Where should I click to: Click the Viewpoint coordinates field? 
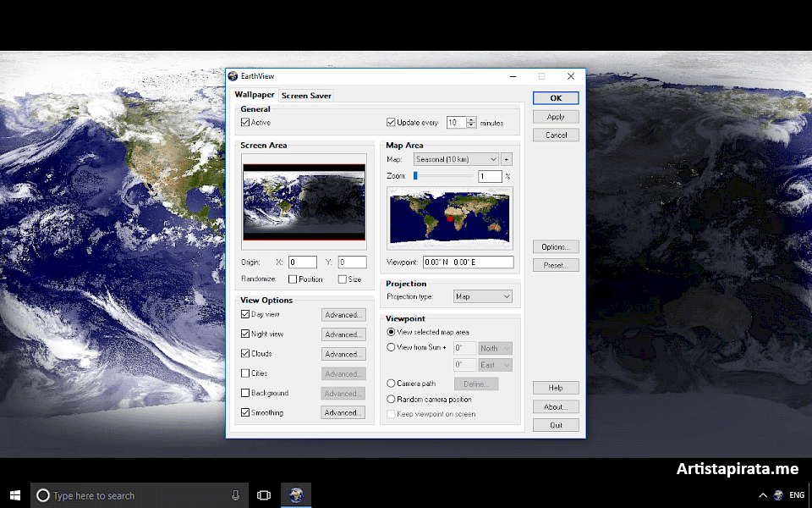(468, 262)
